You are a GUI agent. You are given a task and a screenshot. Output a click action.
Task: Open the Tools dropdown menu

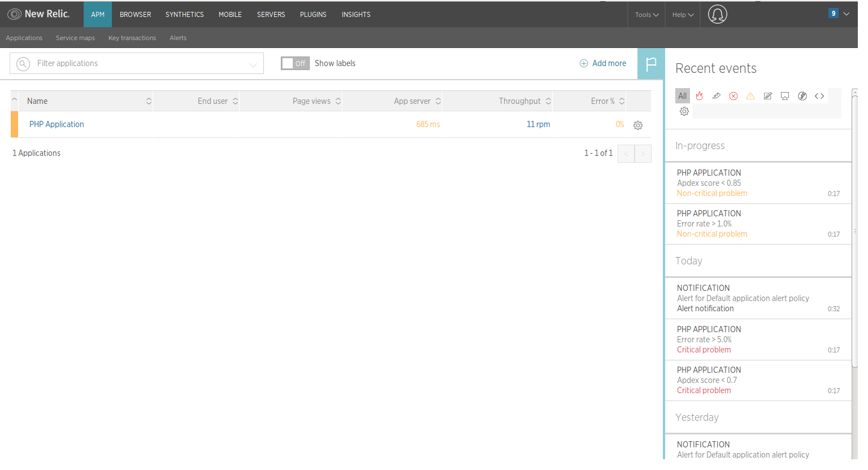pyautogui.click(x=646, y=15)
